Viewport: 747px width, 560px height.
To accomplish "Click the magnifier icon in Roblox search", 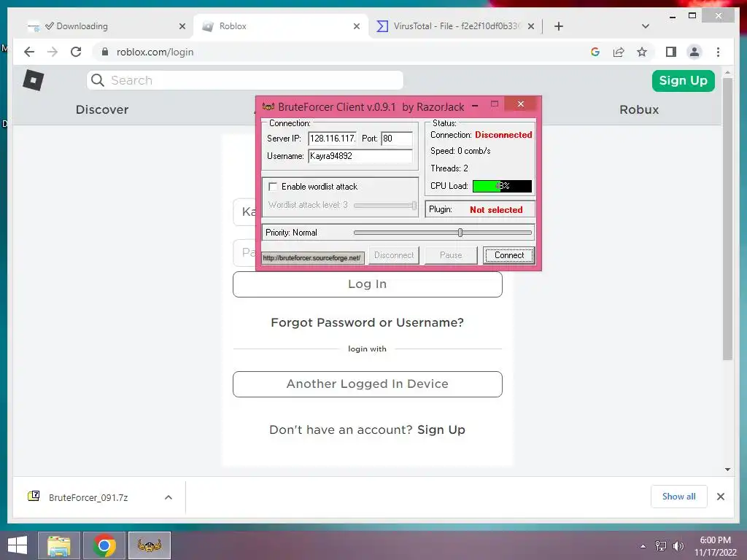I will click(98, 80).
